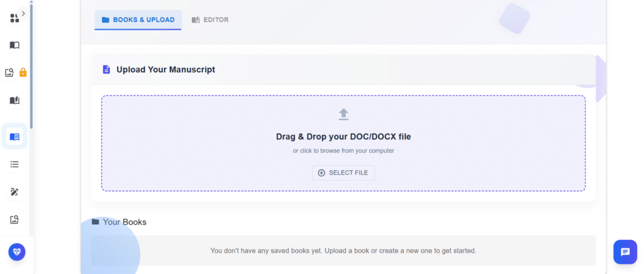Open the locked image search sidebar item
The width and height of the screenshot is (644, 274).
pos(10,73)
